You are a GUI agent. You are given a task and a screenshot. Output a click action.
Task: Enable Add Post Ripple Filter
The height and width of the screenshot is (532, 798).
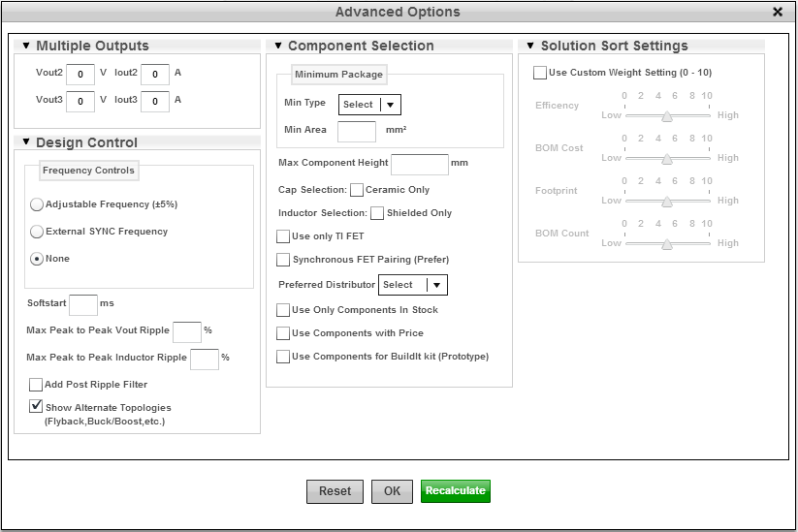[36, 385]
